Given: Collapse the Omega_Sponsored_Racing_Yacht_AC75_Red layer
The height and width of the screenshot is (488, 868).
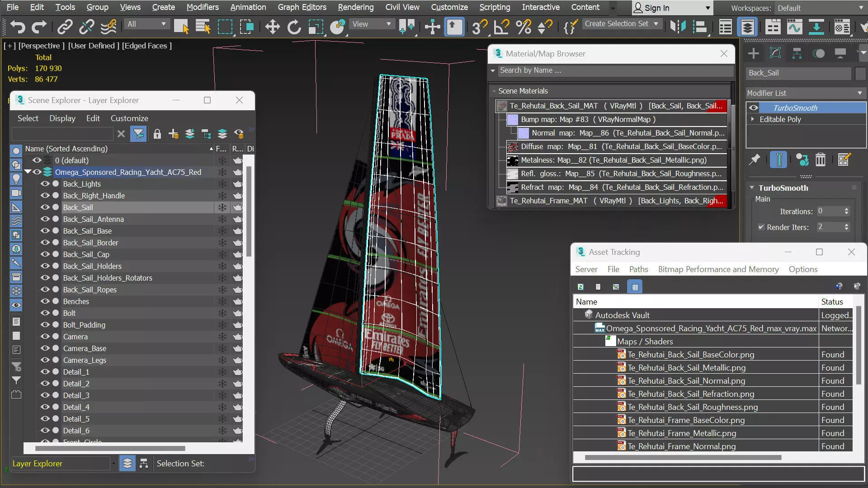Looking at the screenshot, I should click(x=28, y=172).
